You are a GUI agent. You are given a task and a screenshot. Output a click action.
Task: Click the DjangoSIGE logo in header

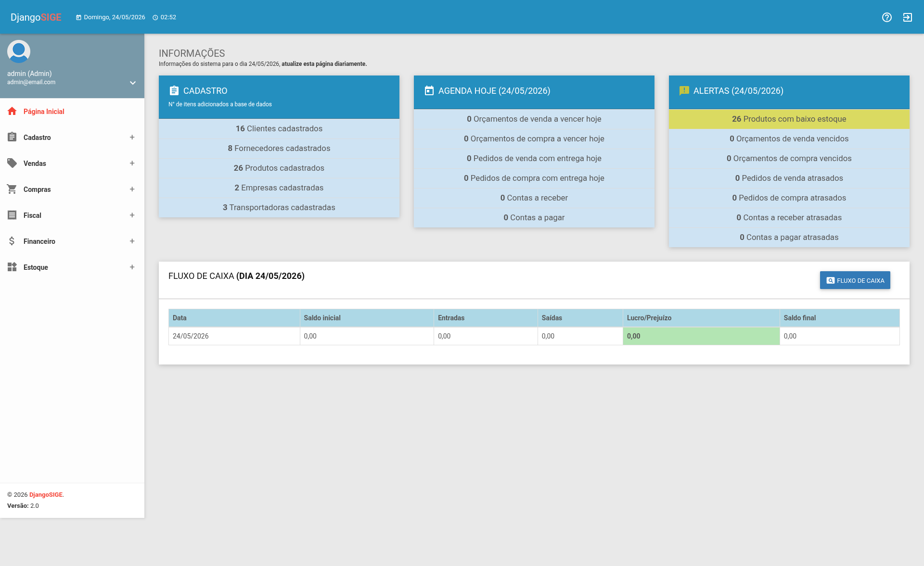(x=36, y=17)
